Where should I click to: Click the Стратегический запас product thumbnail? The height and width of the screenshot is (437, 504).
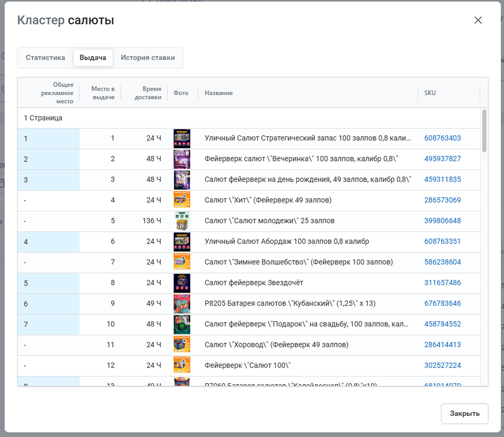(x=182, y=139)
